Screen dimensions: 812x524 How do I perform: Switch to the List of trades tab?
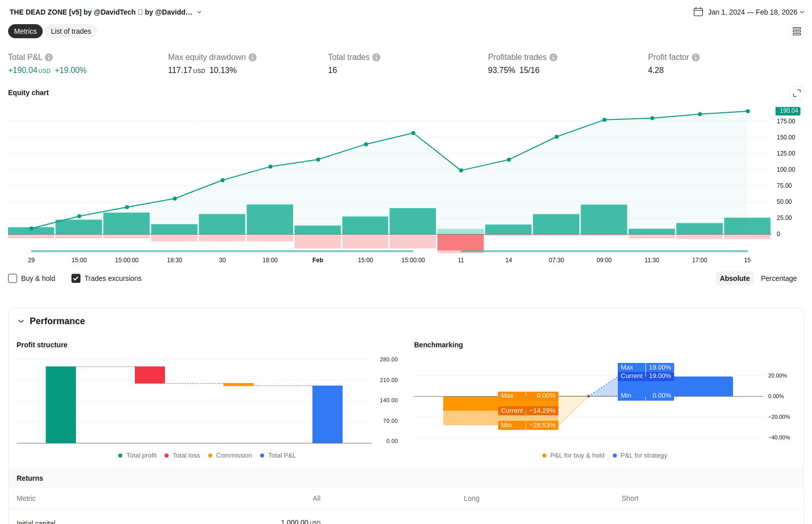tap(71, 31)
